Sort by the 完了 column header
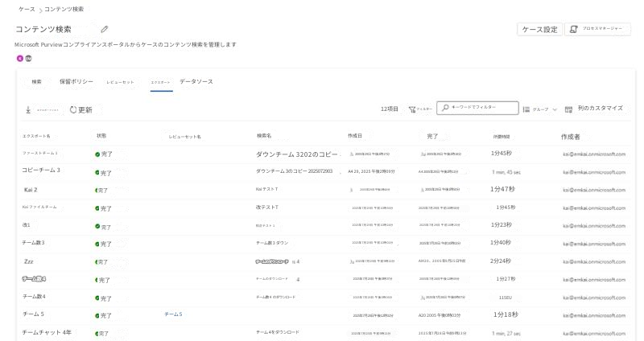Screen dimensions: 644x341 (432, 136)
